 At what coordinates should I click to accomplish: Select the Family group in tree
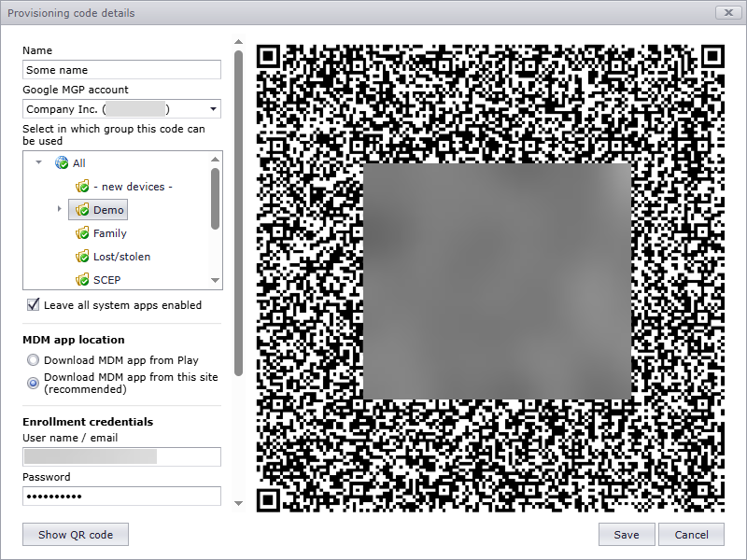109,233
